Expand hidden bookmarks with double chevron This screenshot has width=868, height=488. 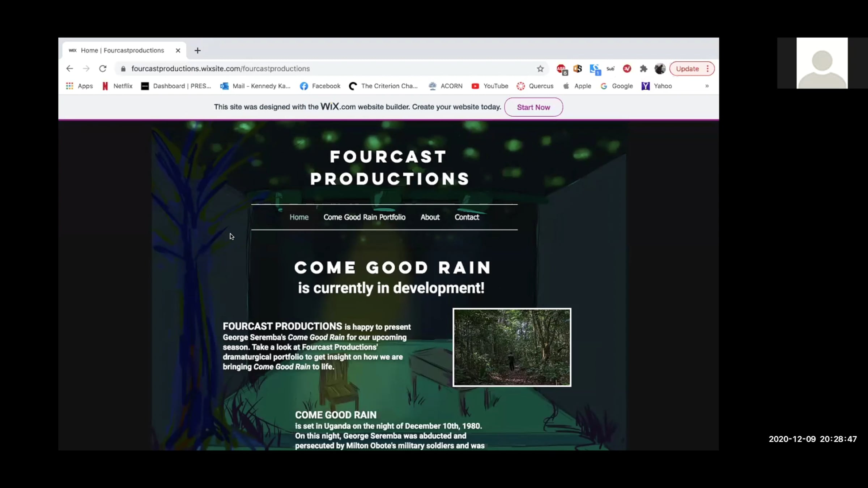[707, 86]
